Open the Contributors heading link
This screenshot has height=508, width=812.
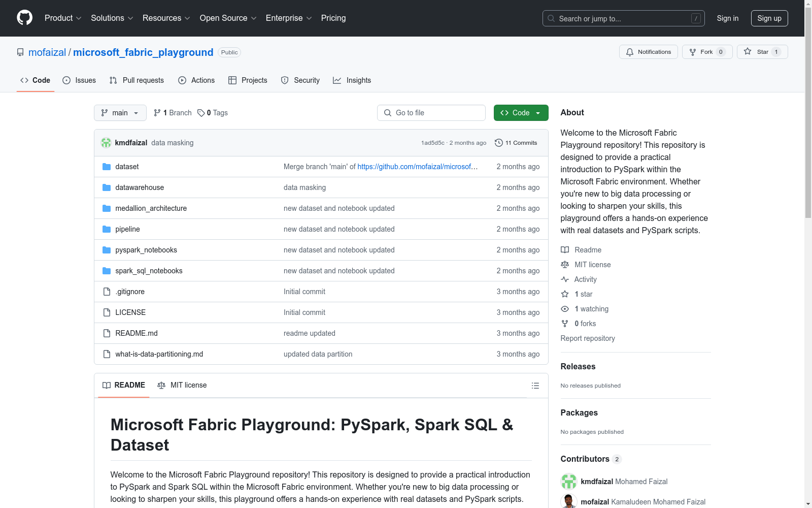(x=591, y=459)
